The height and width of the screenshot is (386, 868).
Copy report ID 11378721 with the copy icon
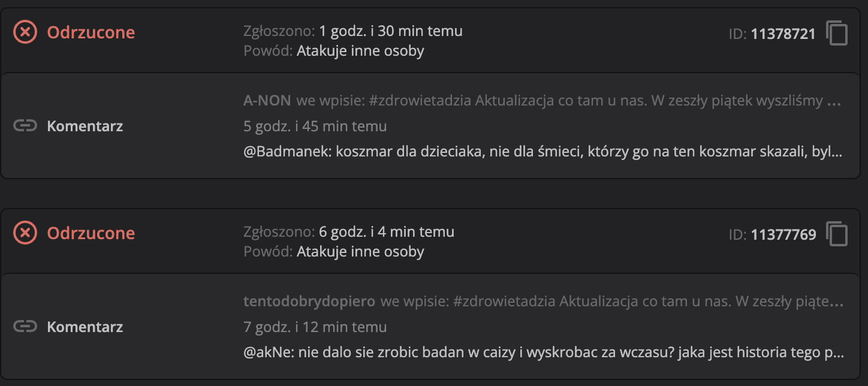(x=837, y=34)
